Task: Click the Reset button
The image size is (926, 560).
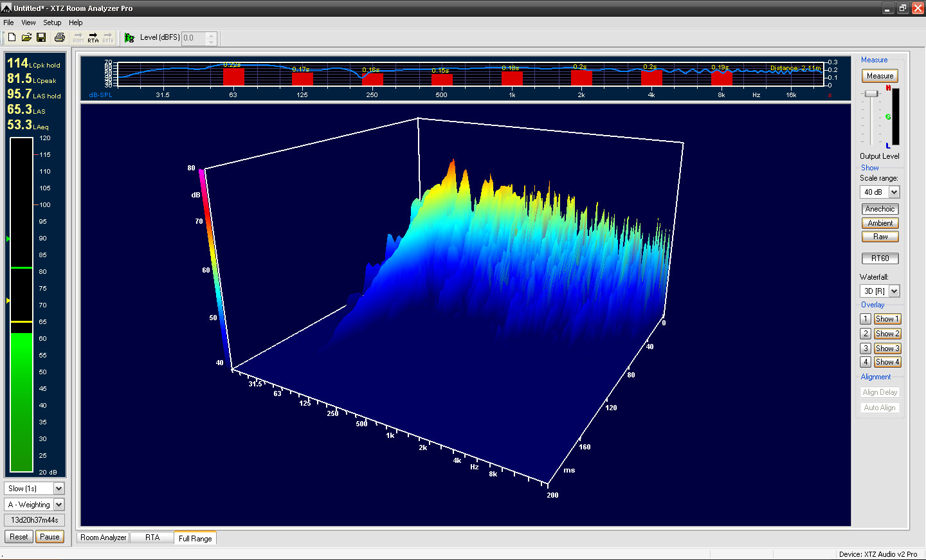Action: tap(19, 537)
